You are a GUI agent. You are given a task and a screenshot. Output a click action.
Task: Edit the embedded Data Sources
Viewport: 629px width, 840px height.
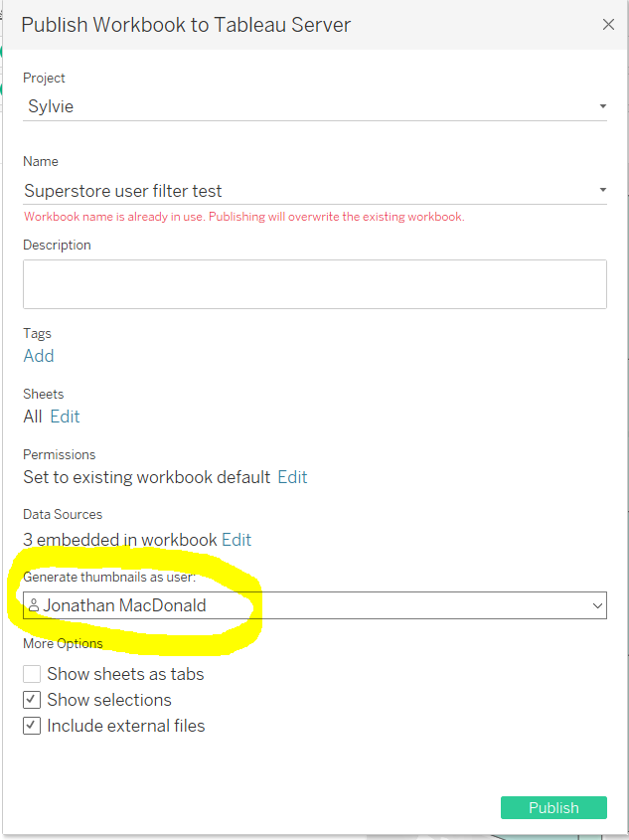tap(236, 540)
